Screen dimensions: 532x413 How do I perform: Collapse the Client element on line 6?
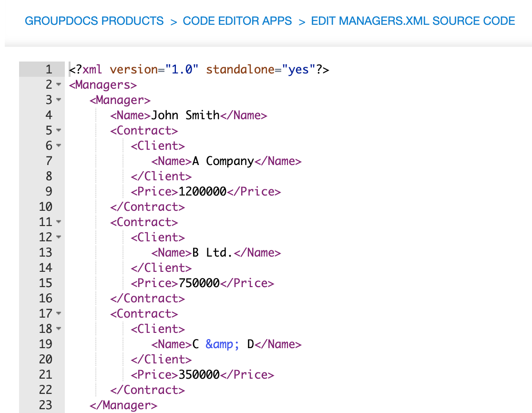pyautogui.click(x=58, y=145)
